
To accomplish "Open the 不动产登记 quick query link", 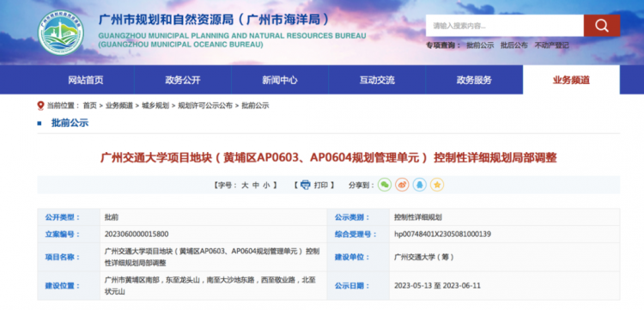I will (551, 46).
